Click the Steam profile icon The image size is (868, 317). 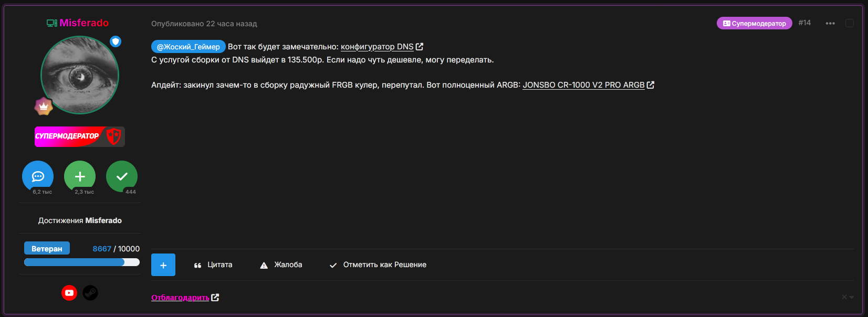(x=90, y=293)
